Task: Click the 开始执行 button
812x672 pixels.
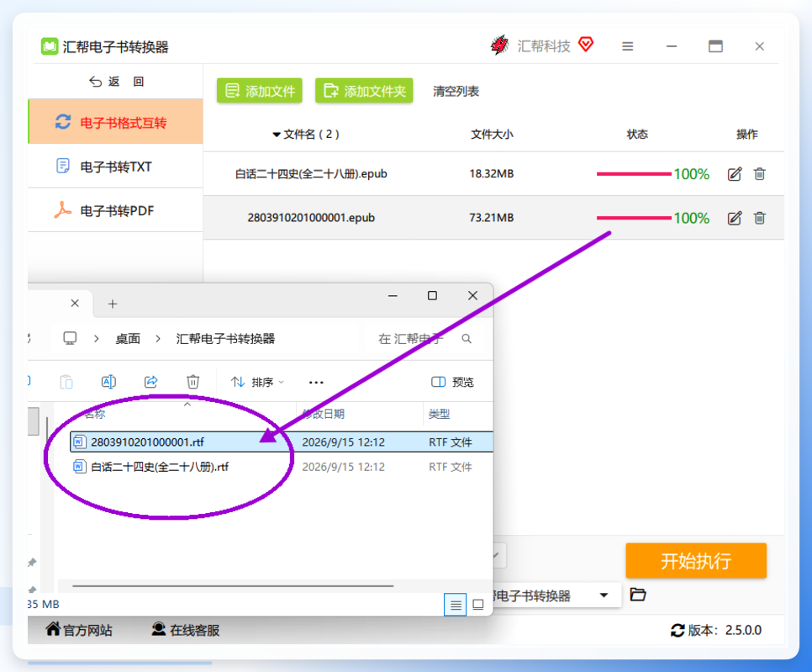Action: click(696, 561)
